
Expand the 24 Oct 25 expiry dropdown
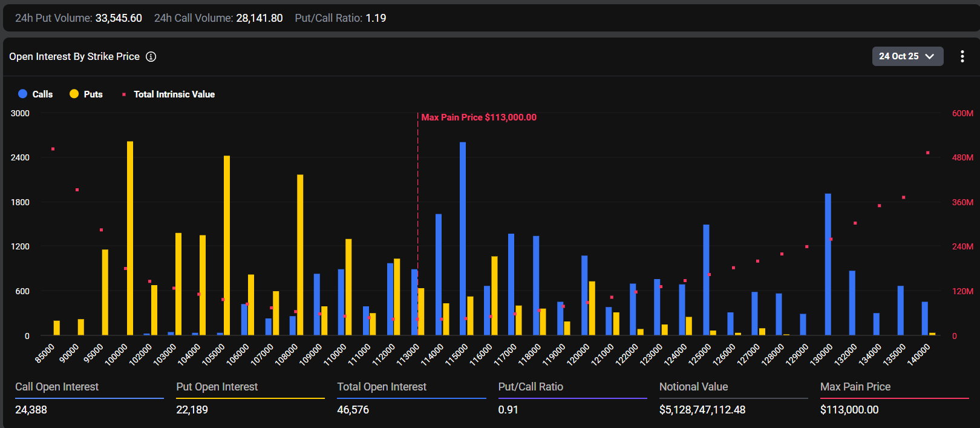[x=907, y=56]
